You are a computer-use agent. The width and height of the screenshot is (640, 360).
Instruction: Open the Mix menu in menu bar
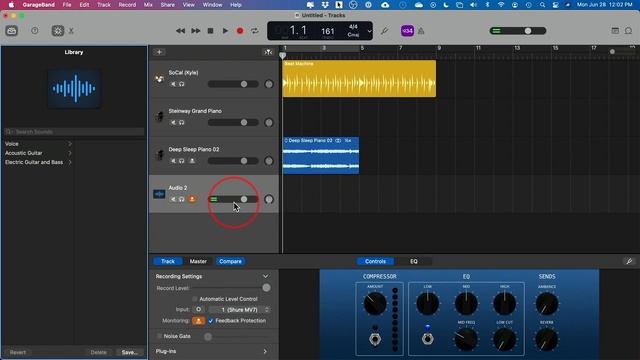click(x=148, y=5)
